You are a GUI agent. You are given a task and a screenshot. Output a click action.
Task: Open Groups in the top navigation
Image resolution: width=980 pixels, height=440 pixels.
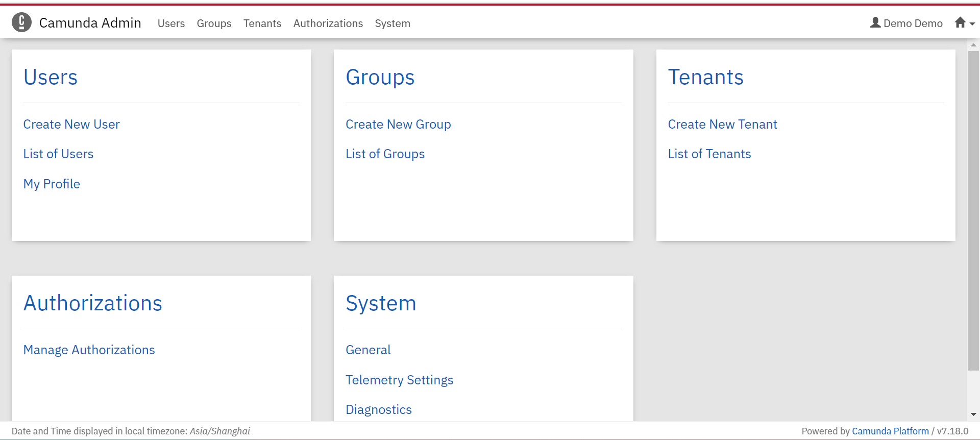pos(214,23)
